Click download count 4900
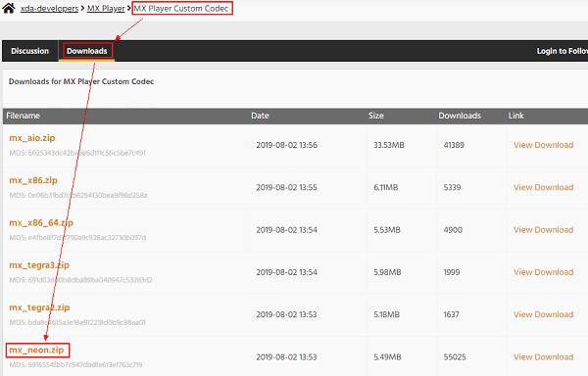588x376 pixels. pos(453,229)
